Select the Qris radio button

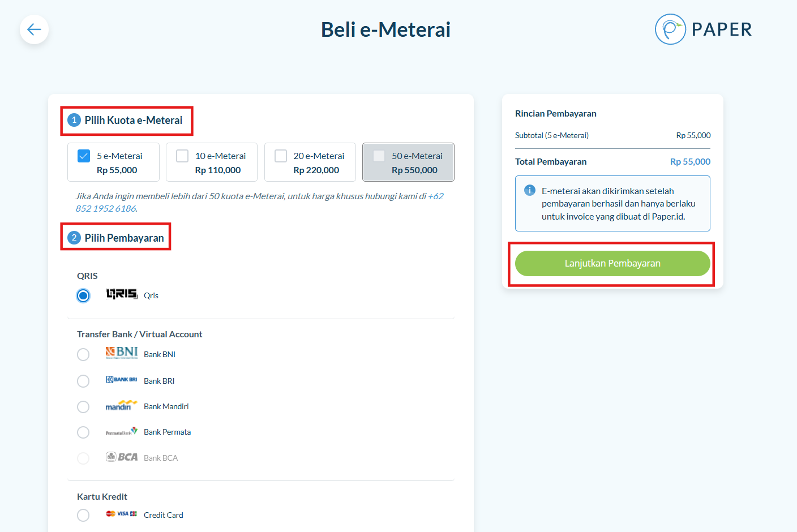pyautogui.click(x=83, y=295)
